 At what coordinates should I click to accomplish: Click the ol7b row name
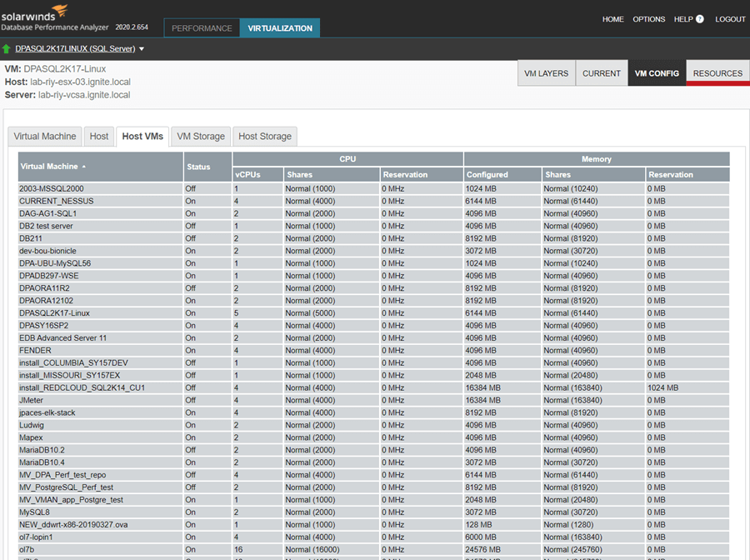coord(27,549)
